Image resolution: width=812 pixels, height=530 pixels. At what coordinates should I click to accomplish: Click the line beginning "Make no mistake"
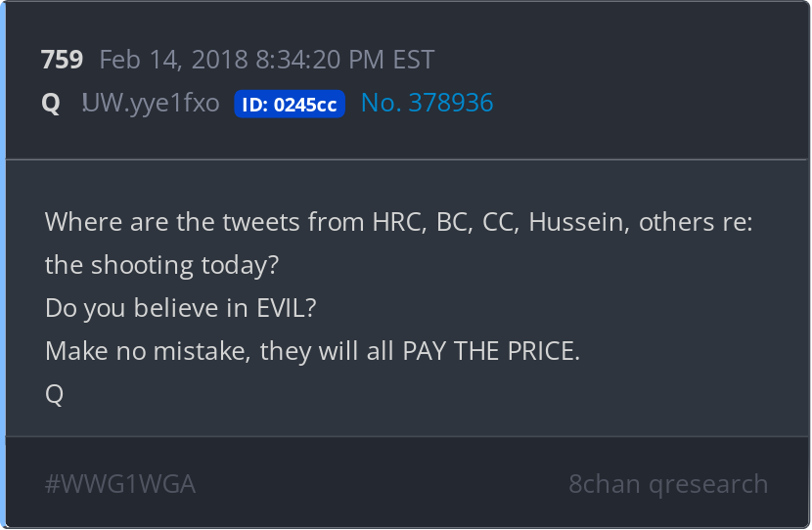coord(312,351)
